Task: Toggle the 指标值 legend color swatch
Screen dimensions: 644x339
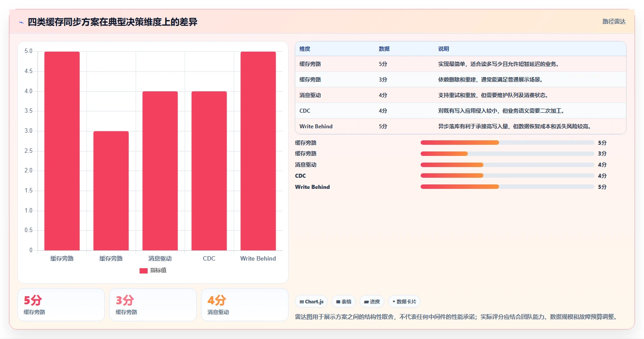Action: [x=144, y=270]
